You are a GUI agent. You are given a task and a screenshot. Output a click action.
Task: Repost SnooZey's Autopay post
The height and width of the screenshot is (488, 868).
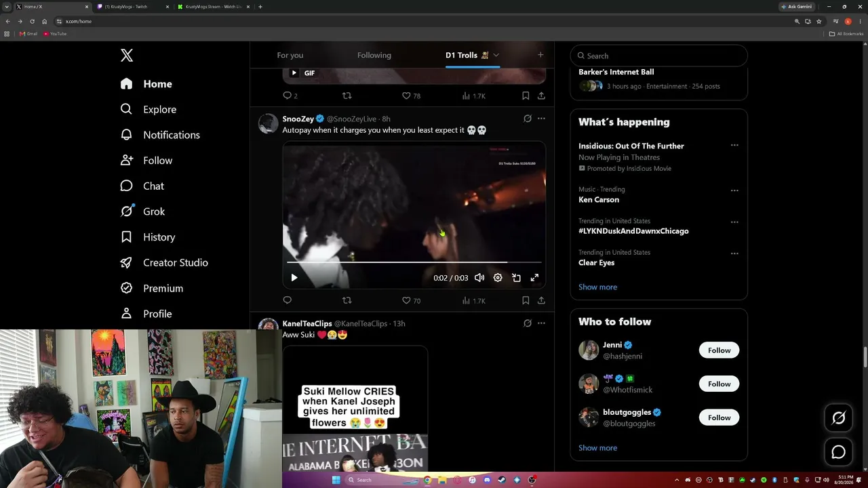[x=347, y=300]
